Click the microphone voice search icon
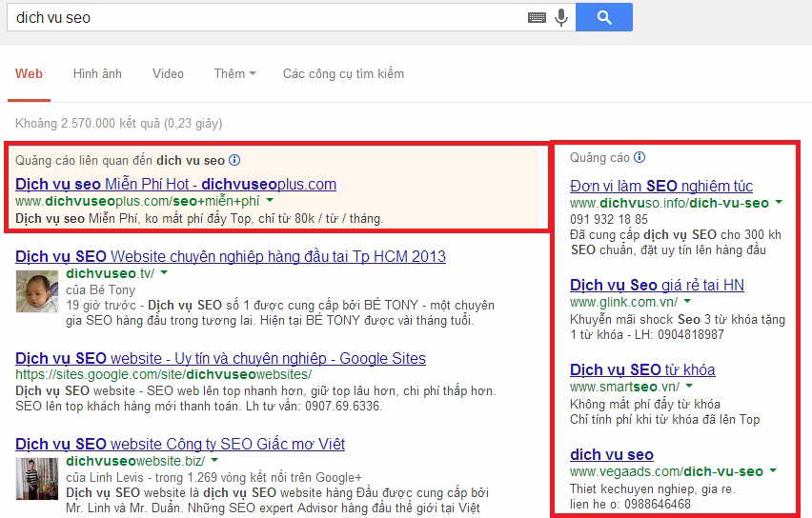Image resolution: width=812 pixels, height=518 pixels. [x=560, y=17]
